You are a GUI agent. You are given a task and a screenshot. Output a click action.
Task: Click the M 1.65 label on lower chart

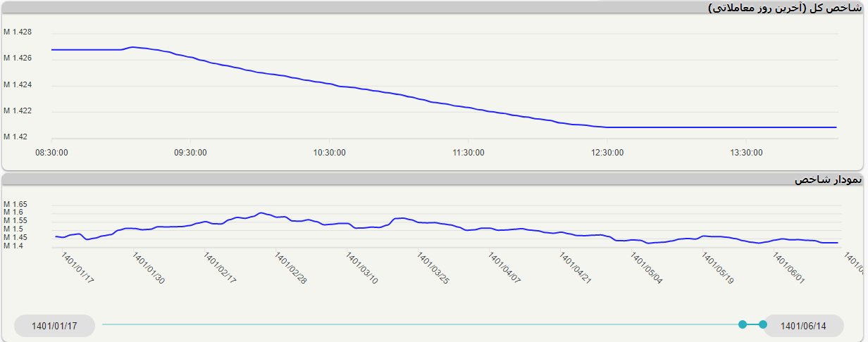(x=15, y=204)
